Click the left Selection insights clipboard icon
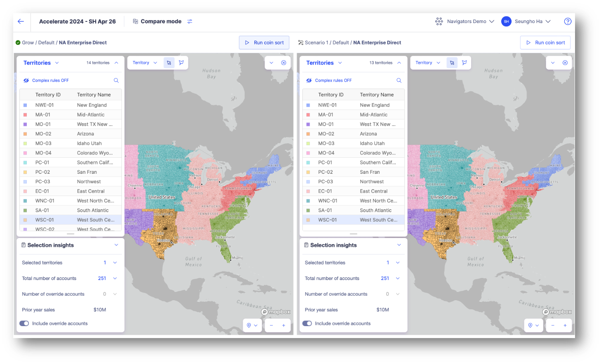Image resolution: width=601 pixels, height=364 pixels. click(23, 245)
